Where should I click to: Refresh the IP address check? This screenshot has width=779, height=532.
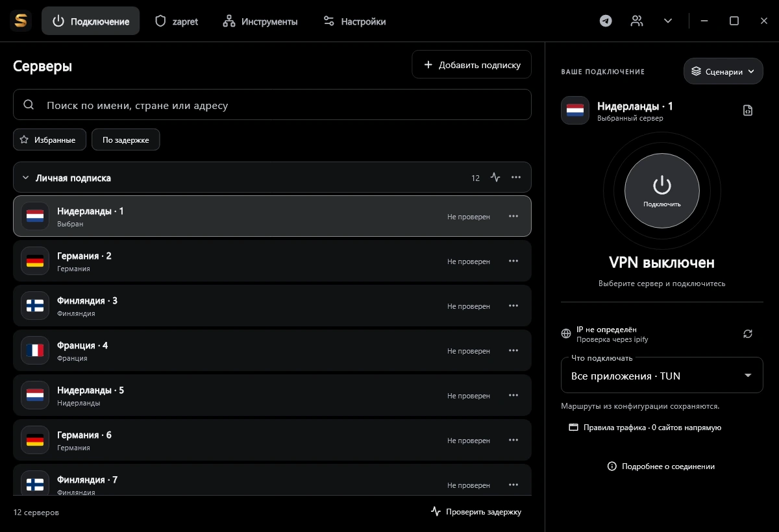point(748,333)
